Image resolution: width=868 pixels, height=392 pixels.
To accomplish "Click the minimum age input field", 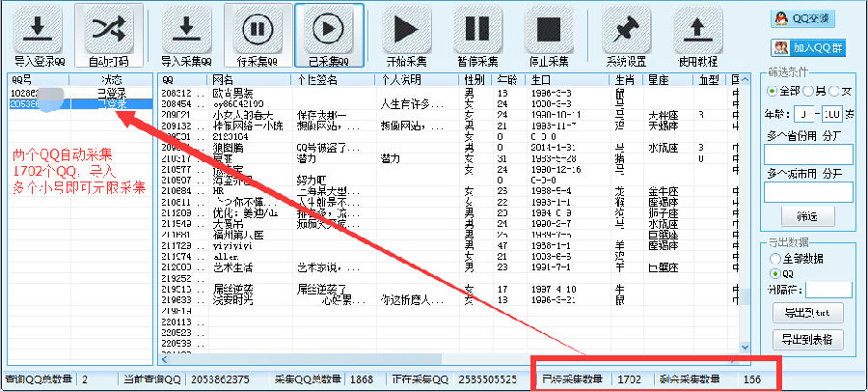I will (x=803, y=114).
